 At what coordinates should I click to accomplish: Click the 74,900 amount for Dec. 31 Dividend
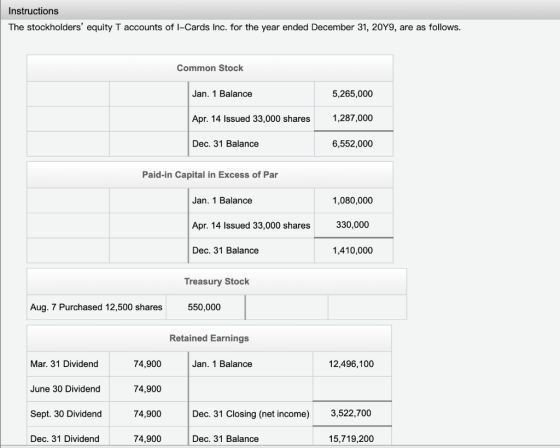click(148, 439)
